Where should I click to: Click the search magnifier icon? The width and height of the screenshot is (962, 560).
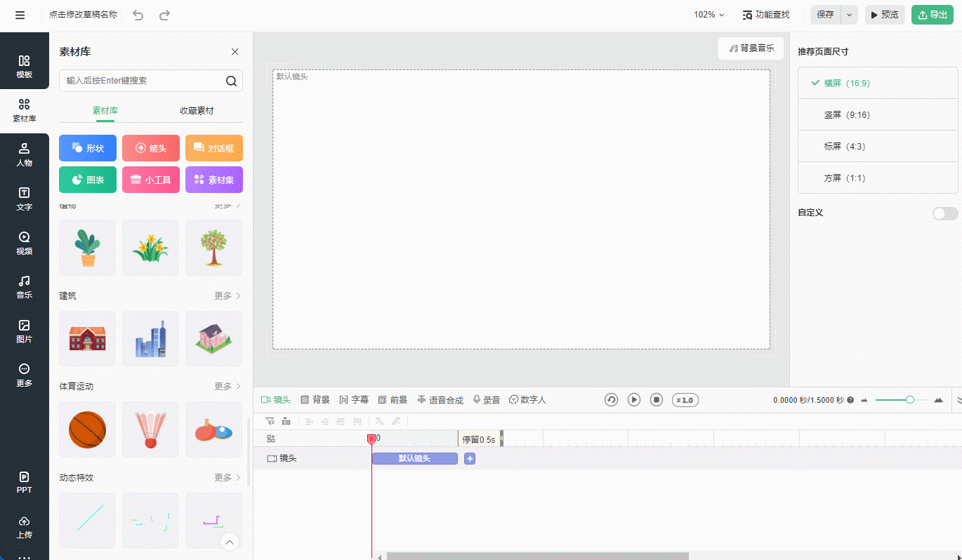click(231, 81)
